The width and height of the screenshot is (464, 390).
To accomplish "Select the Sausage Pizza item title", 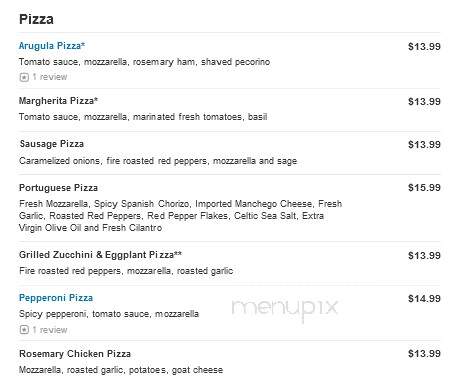I will point(51,144).
